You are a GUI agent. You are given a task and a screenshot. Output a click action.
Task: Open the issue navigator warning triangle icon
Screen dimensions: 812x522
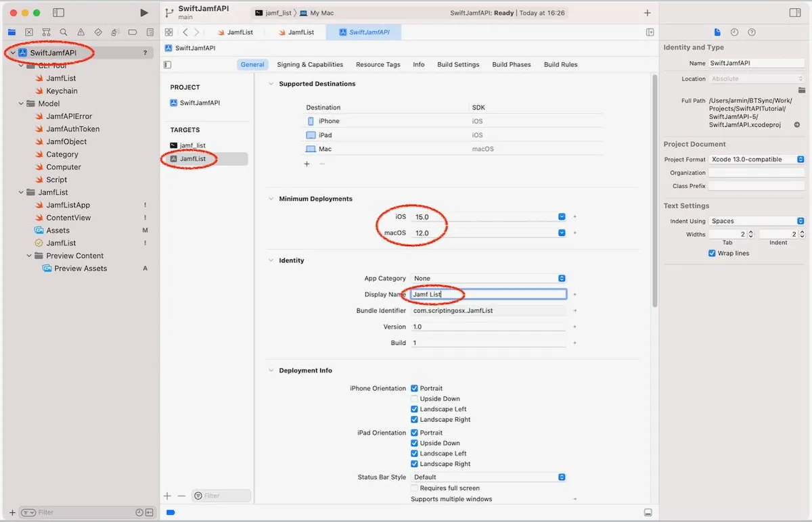[82, 32]
